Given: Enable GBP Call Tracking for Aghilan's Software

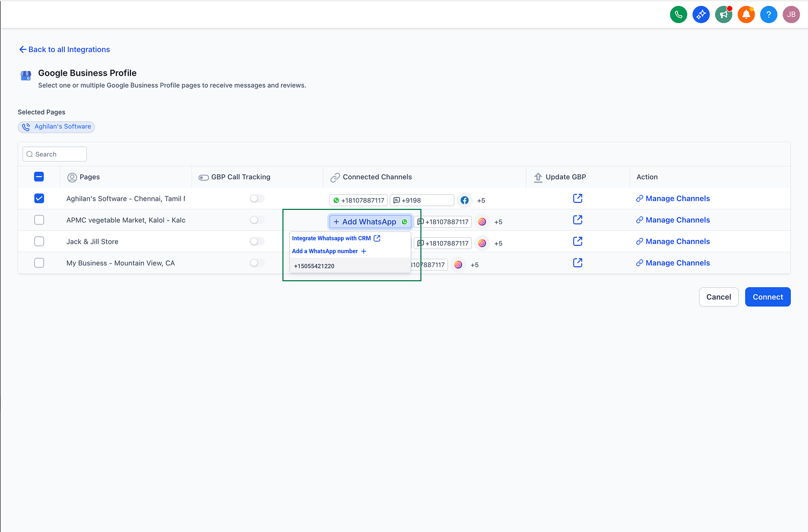Looking at the screenshot, I should point(257,198).
